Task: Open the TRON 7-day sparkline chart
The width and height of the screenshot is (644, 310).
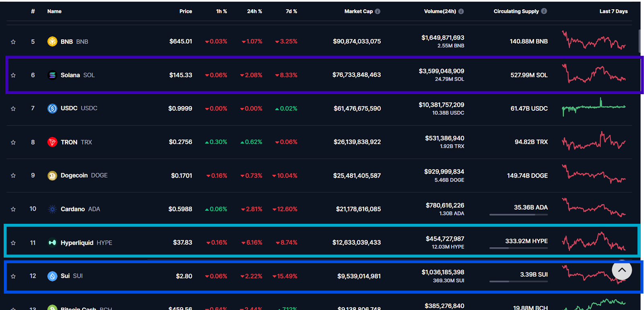Action: click(594, 141)
